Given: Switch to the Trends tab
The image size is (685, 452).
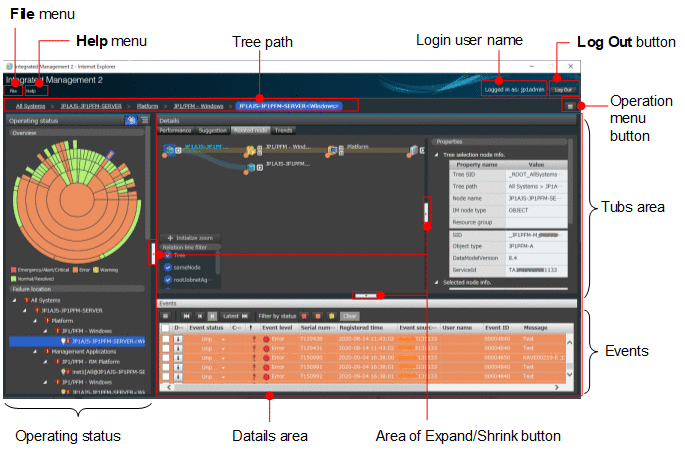Looking at the screenshot, I should 284,130.
